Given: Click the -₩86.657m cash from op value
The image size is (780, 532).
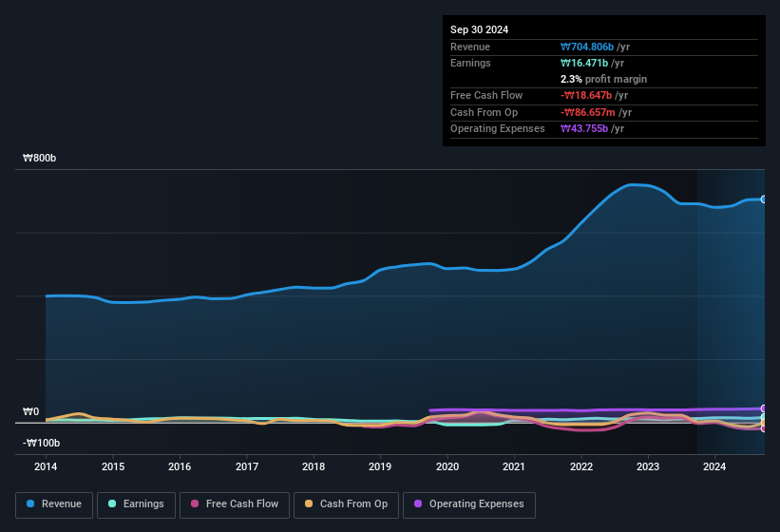Looking at the screenshot, I should [x=588, y=112].
